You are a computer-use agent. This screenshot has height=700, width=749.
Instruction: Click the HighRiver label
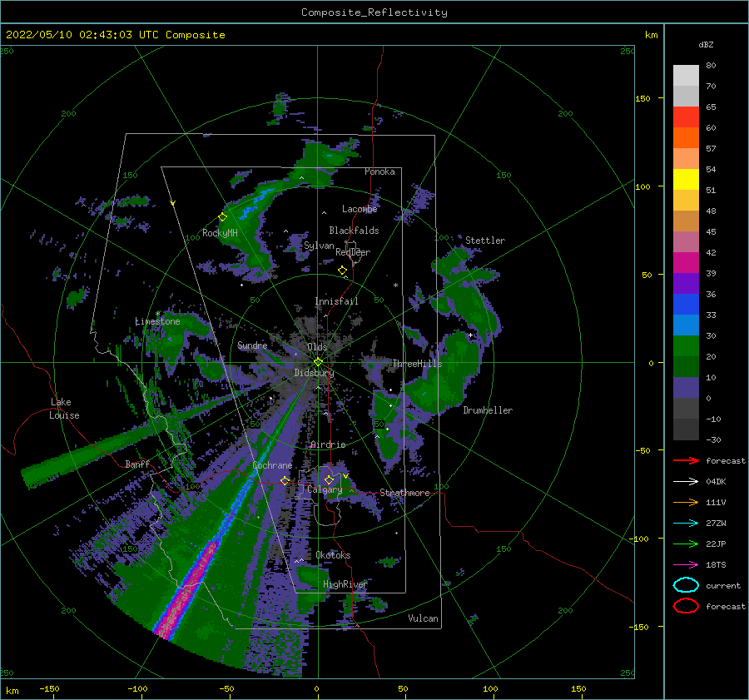[345, 584]
